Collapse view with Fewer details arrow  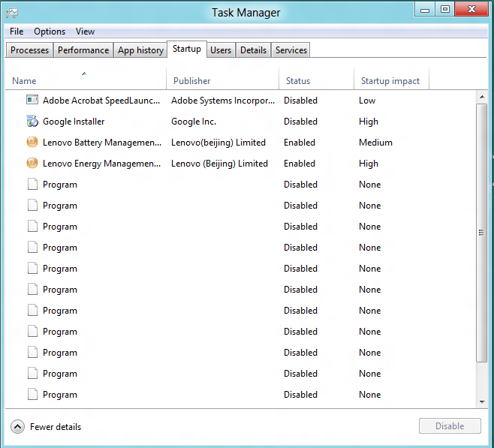pos(17,427)
